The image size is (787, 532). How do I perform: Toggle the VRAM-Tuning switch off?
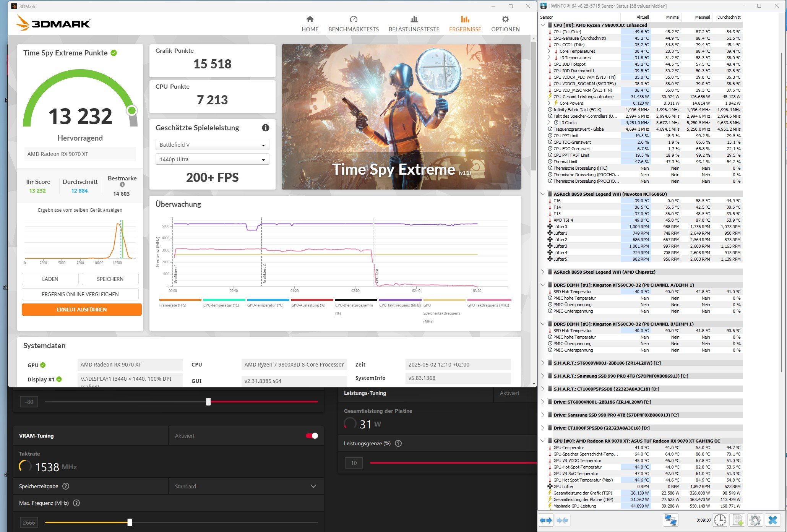click(x=312, y=436)
